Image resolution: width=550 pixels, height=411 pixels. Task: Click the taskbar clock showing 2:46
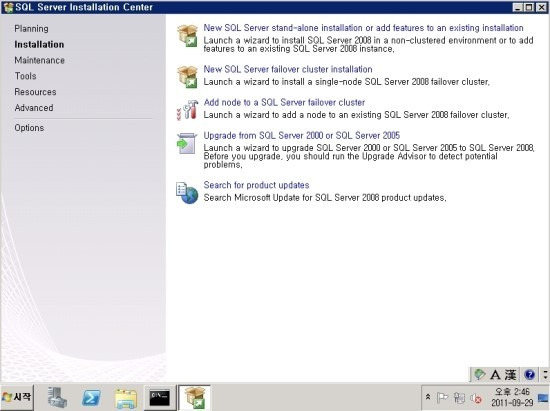click(x=512, y=397)
